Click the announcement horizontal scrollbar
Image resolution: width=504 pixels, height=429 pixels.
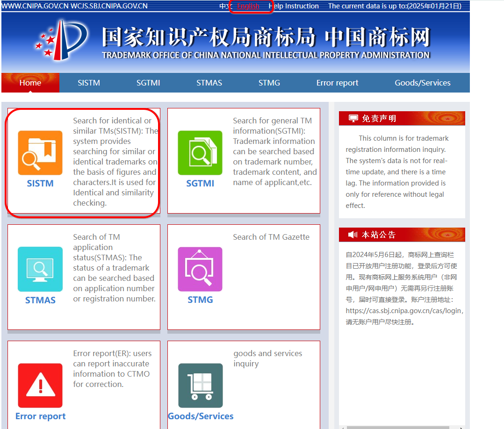(x=397, y=428)
